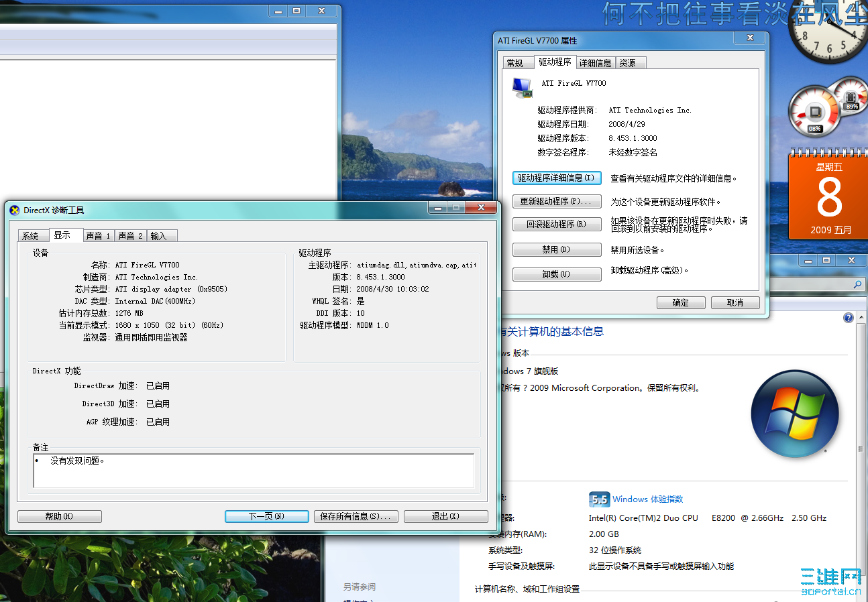This screenshot has height=602, width=868.
Task: Open the 详细信息 tab in ATI properties
Action: (x=596, y=63)
